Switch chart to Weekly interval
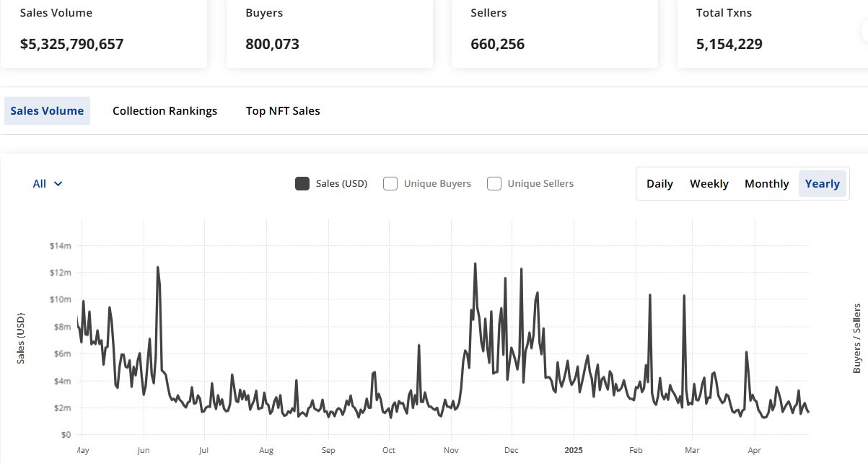Viewport: 868px width, 466px height. click(x=709, y=184)
